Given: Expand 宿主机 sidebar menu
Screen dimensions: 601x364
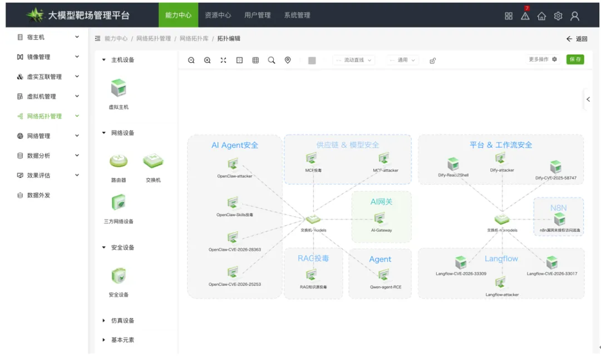Looking at the screenshot, I should click(48, 37).
